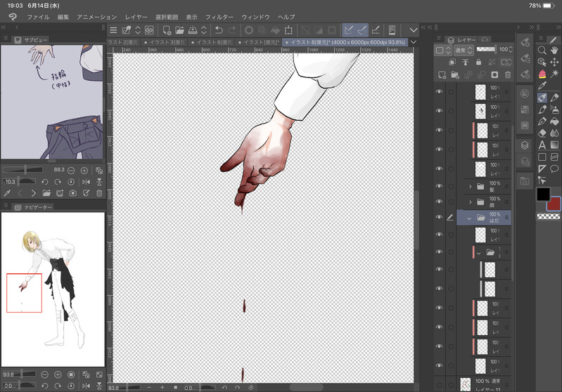
Task: Open the ファイル menu
Action: coord(38,17)
